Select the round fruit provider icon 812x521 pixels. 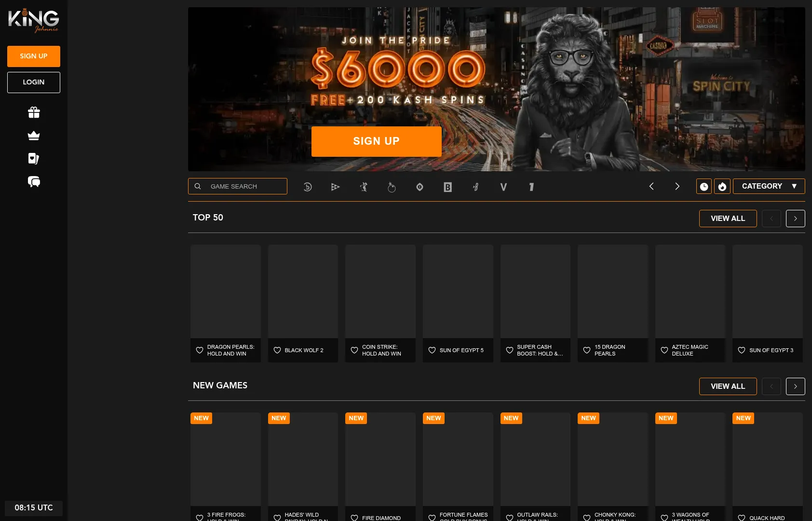click(392, 187)
